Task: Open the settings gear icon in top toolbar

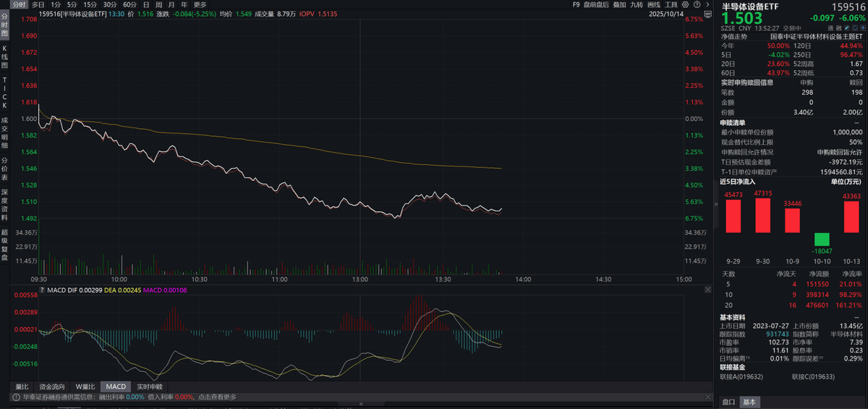Action: 685,4
